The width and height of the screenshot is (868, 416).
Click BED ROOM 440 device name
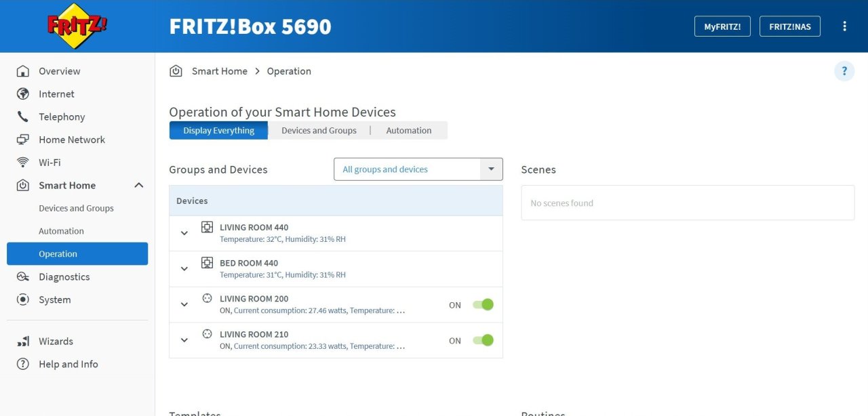click(x=249, y=263)
